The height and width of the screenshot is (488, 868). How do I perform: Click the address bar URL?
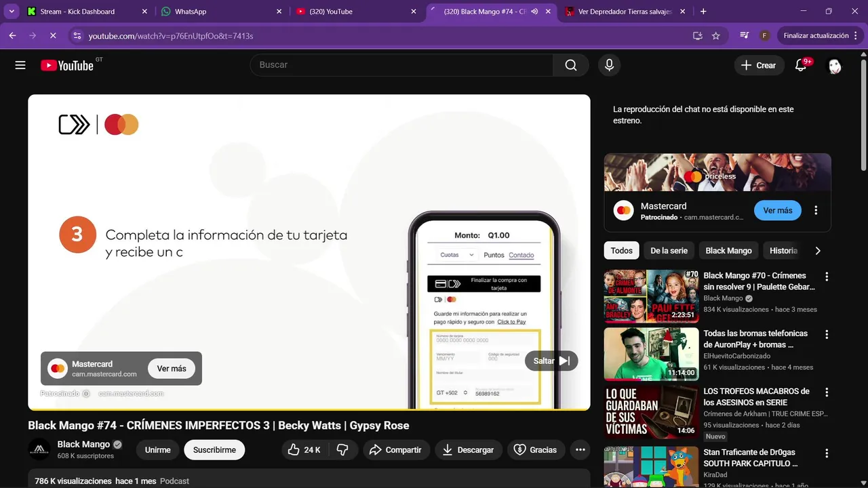(x=171, y=35)
